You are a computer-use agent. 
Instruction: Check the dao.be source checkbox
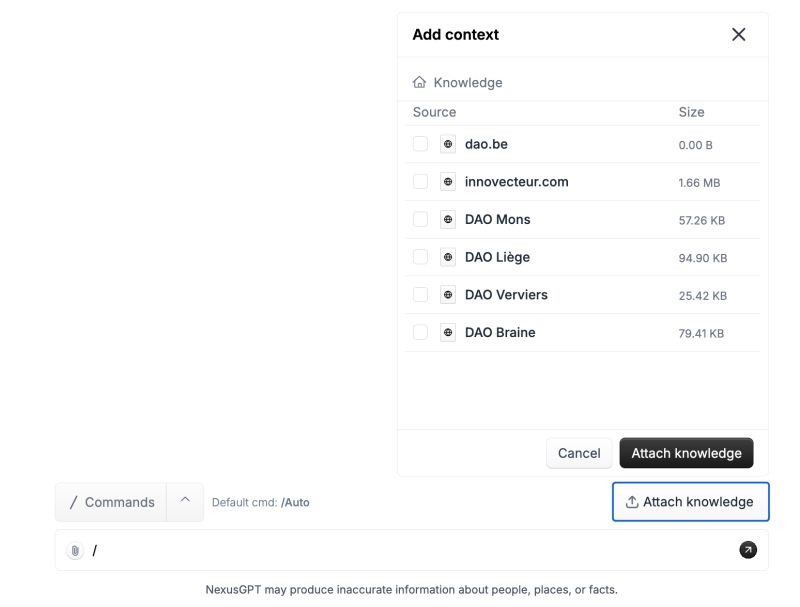click(420, 144)
